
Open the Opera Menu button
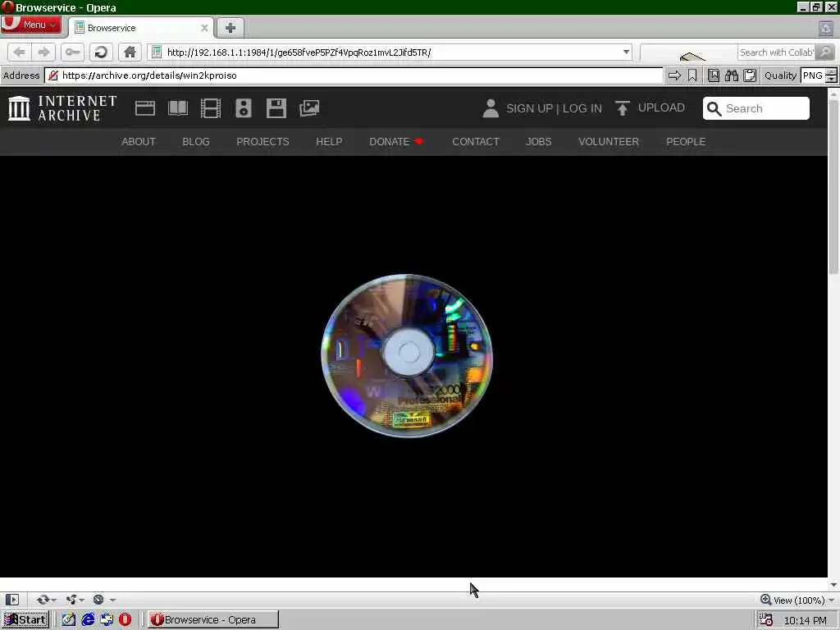coord(31,25)
